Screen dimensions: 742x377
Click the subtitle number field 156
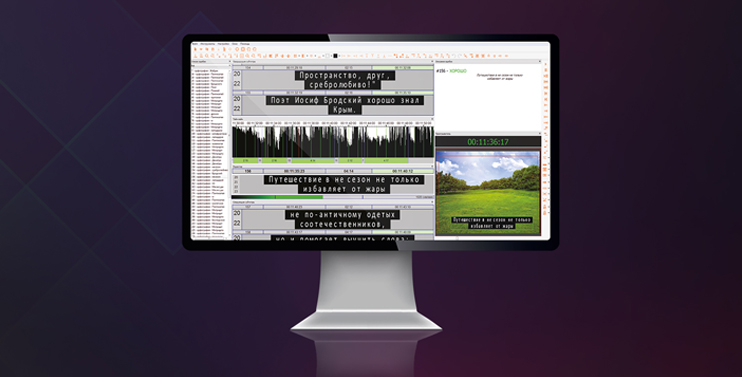click(247, 171)
